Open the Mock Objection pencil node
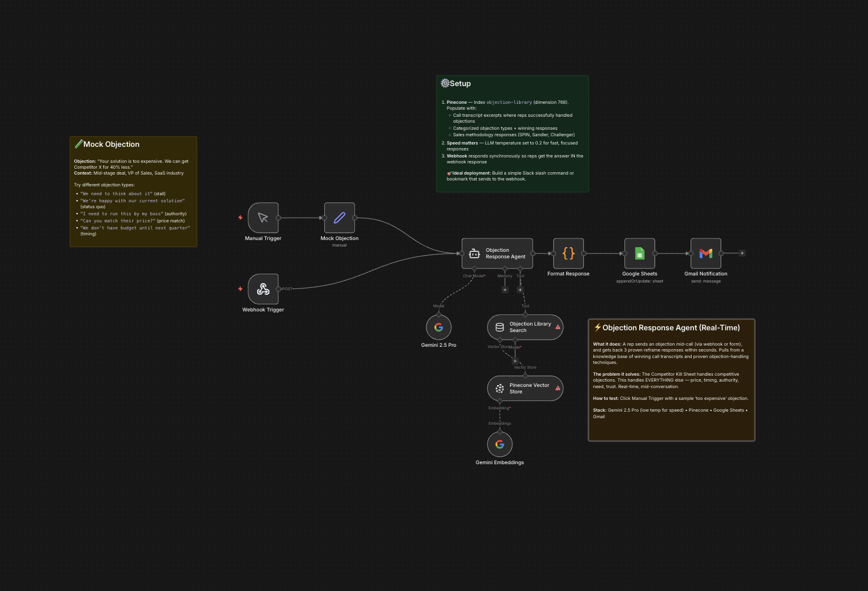 pos(340,218)
